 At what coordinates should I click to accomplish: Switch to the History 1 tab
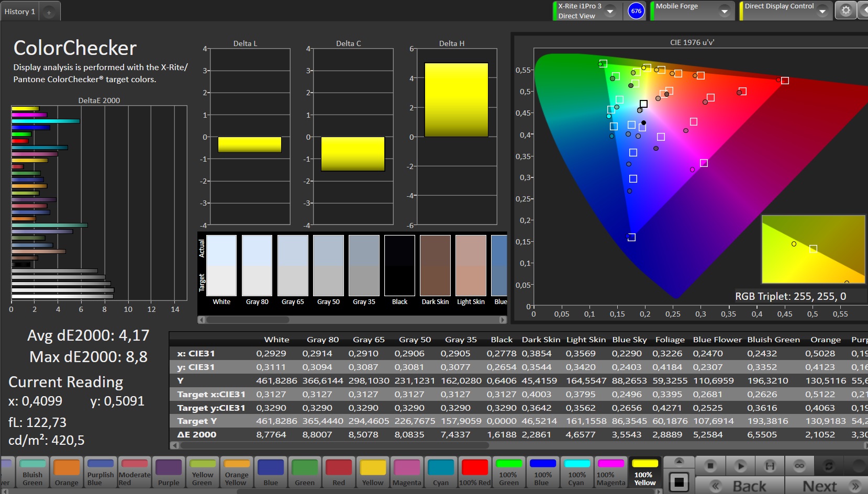20,12
